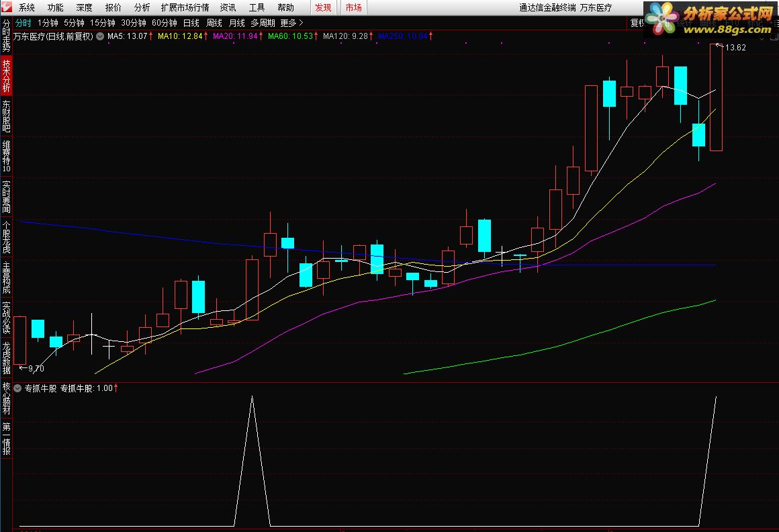
Task: Open the 分析 menu
Action: [142, 7]
